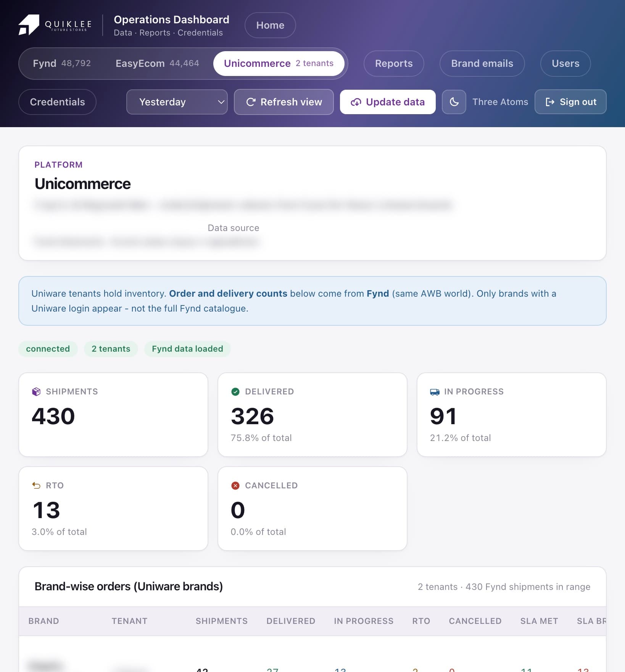
Task: Click the green delivered checkmark icon
Action: pos(235,392)
